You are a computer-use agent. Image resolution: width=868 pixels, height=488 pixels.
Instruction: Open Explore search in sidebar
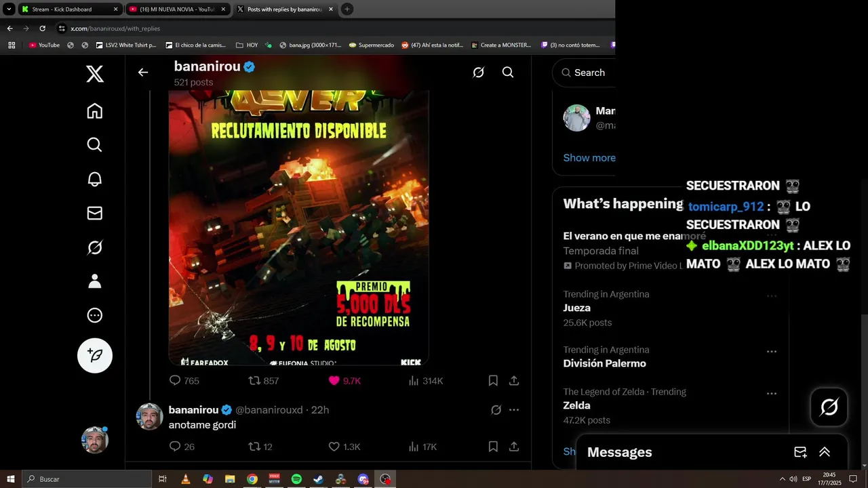coord(95,144)
